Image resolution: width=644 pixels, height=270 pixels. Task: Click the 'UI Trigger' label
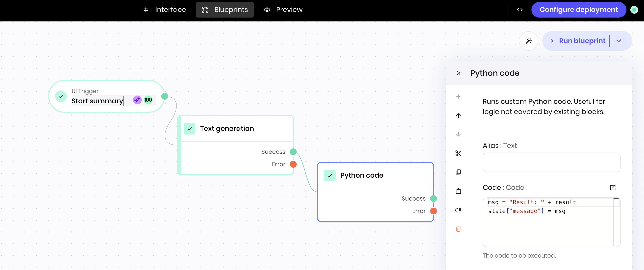[x=85, y=91]
